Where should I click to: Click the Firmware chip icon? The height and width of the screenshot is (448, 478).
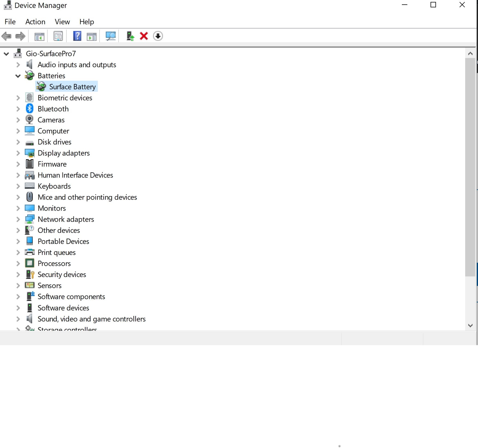(x=29, y=164)
